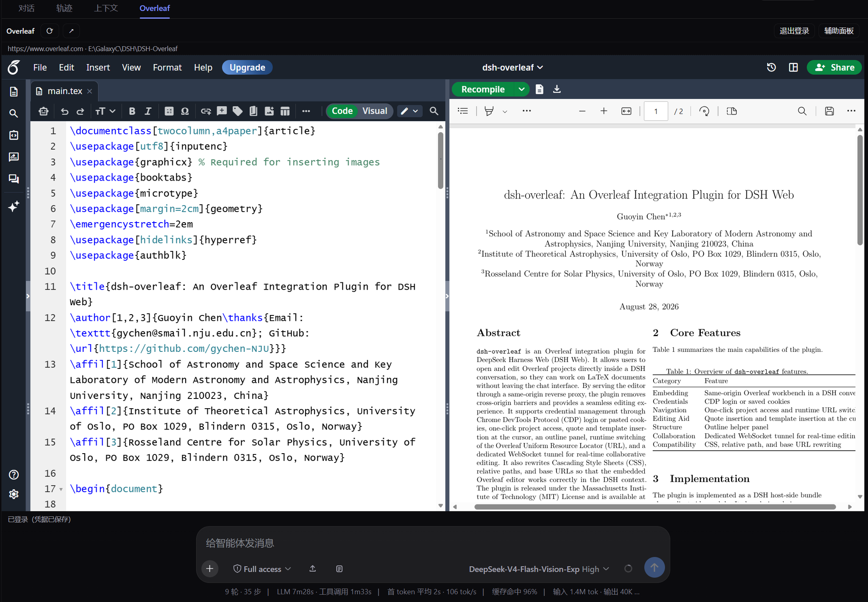Click the Share button

(834, 67)
